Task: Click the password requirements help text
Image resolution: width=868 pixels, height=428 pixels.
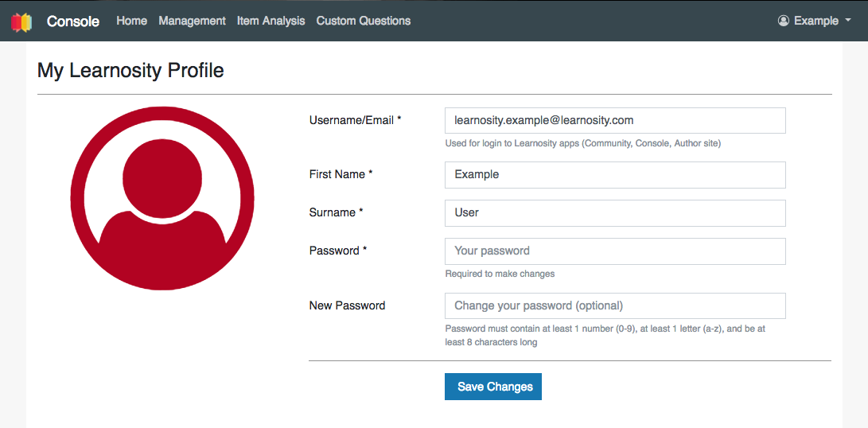Action: coord(605,335)
